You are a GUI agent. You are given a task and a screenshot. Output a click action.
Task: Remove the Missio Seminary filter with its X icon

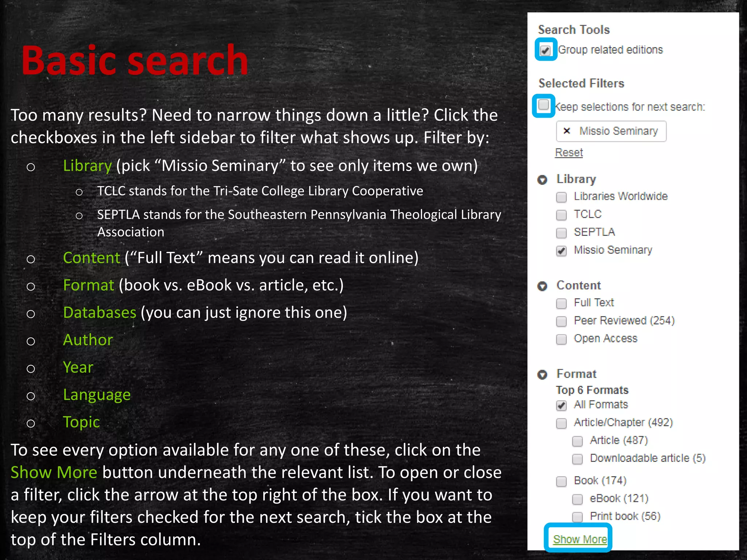(566, 131)
